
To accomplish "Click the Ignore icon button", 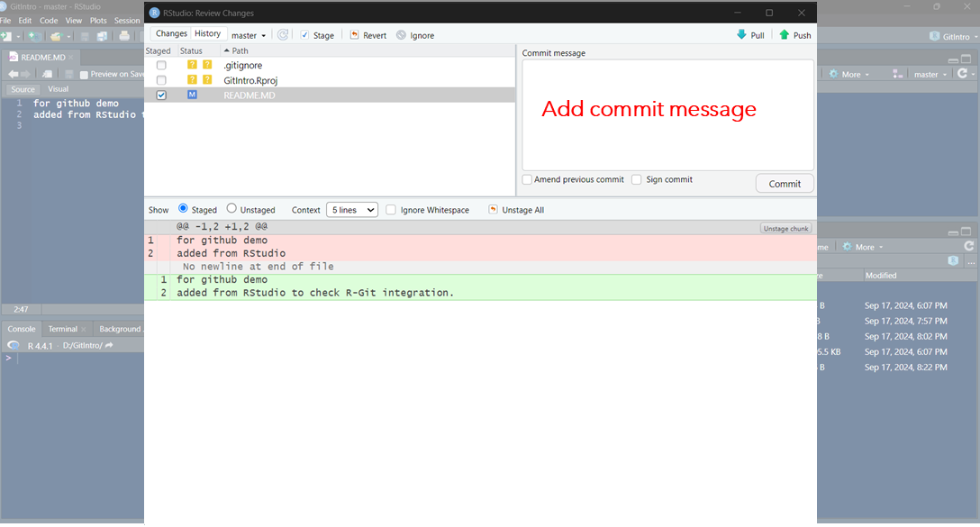I will (401, 35).
